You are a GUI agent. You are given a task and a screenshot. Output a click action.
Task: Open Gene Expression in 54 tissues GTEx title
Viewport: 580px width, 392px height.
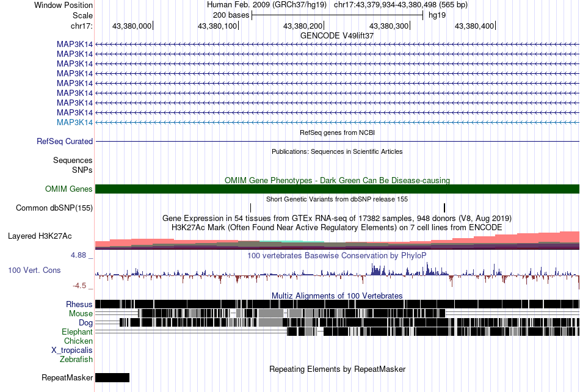click(337, 218)
